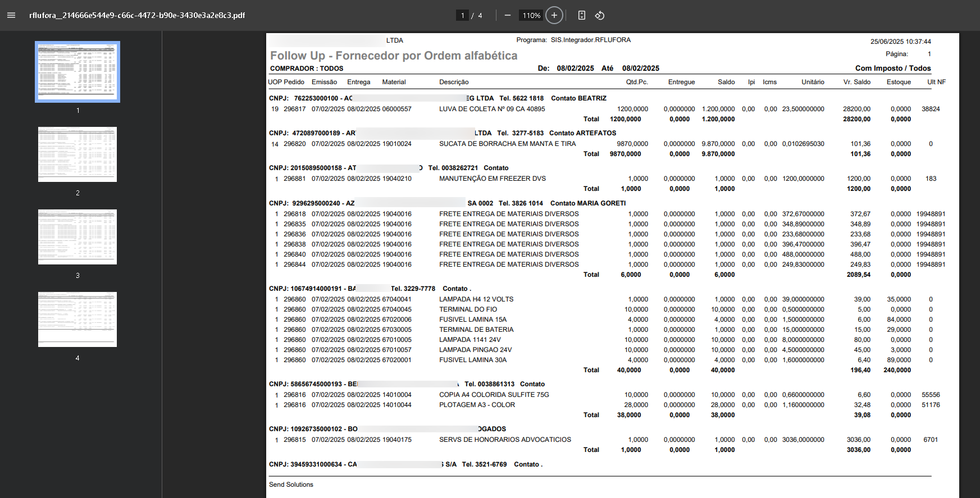Click the 'Contato BEATRIZ' text
Screen dimensions: 980x498
tap(578, 98)
